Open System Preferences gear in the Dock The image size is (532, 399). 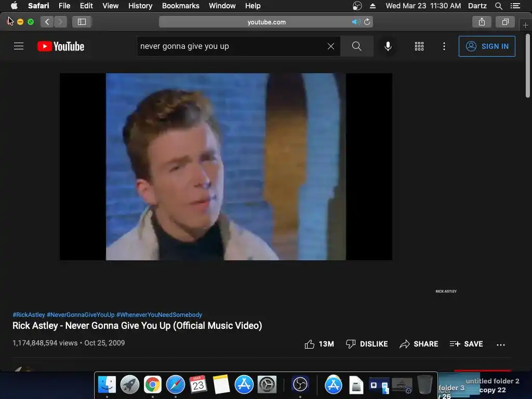[x=267, y=385]
